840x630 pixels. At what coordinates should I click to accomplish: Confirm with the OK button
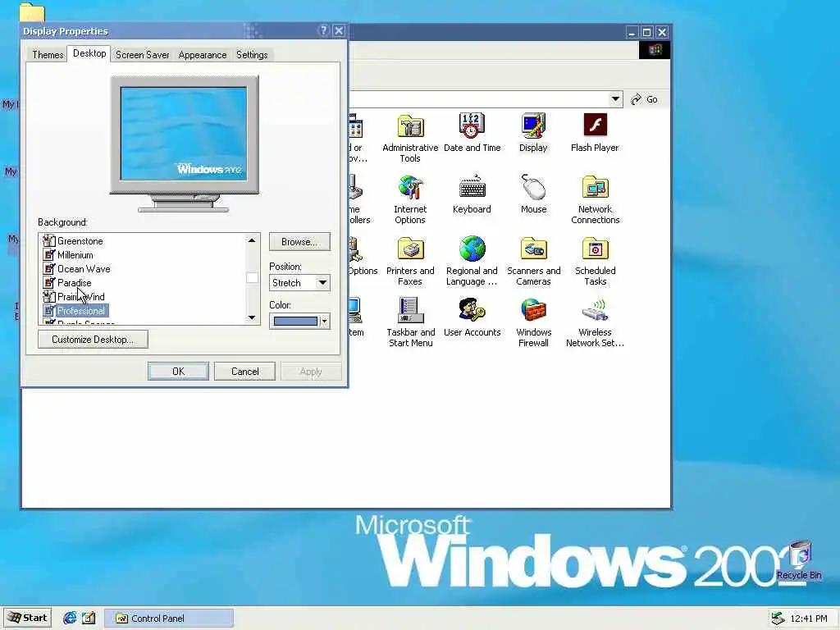point(178,372)
